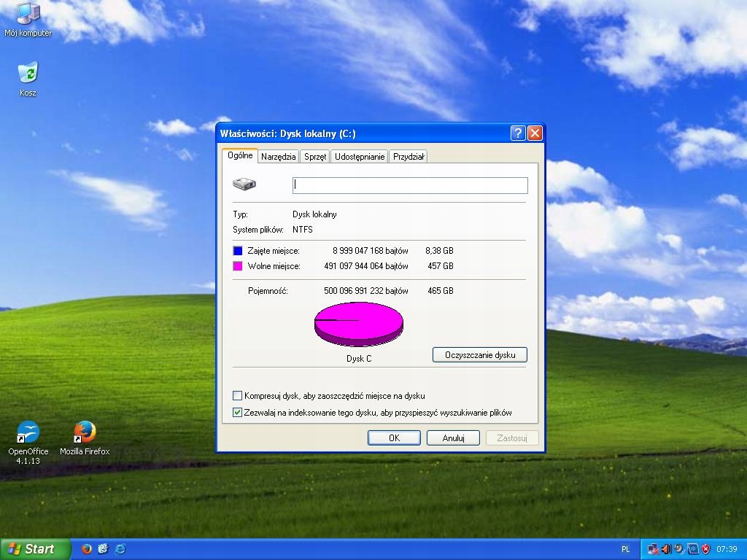Uncheck Zezwalaj na indeksowanie tego dysku

pyautogui.click(x=237, y=413)
